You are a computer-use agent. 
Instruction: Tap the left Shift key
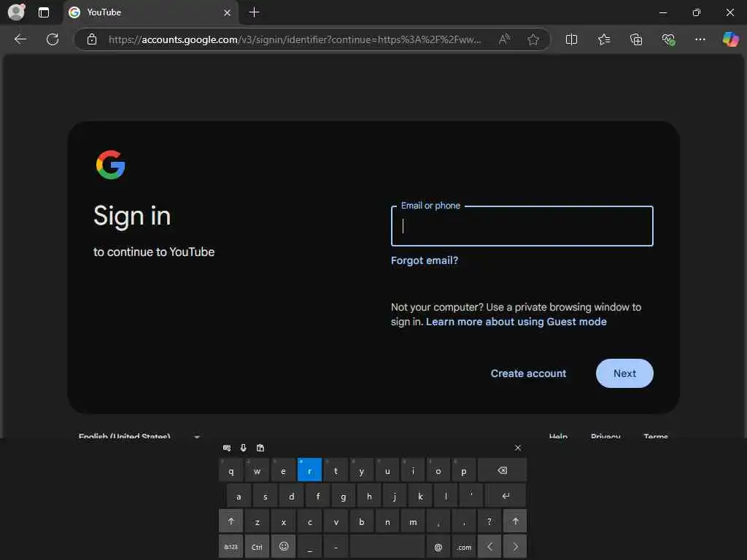coord(231,521)
